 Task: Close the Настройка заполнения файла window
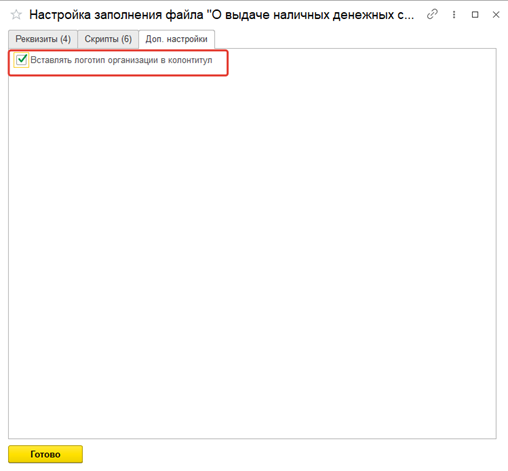pyautogui.click(x=496, y=15)
